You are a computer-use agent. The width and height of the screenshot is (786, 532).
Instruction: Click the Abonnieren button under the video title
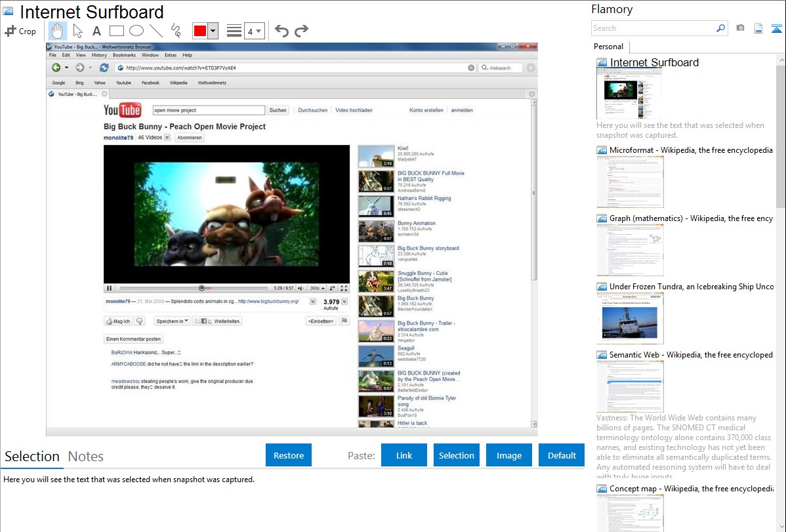click(190, 137)
